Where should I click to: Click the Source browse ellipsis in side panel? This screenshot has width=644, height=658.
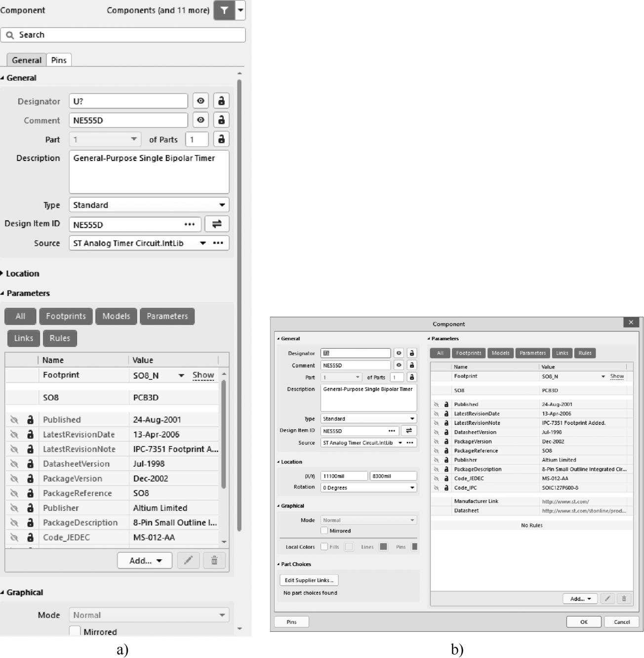pyautogui.click(x=218, y=243)
